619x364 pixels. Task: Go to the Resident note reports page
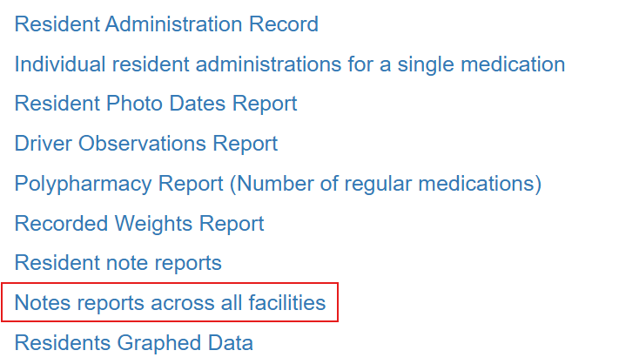click(x=118, y=263)
